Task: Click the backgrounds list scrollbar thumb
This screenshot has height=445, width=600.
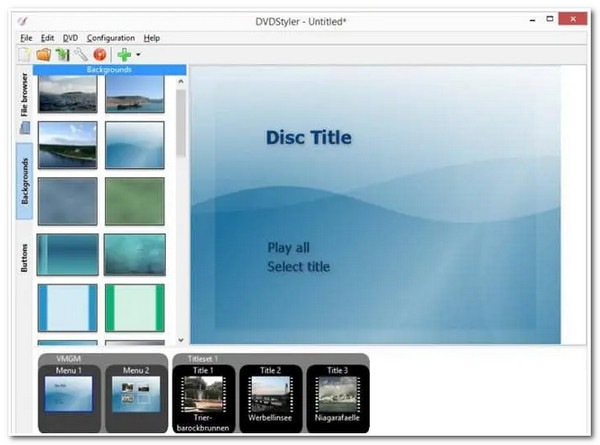Action: click(181, 123)
